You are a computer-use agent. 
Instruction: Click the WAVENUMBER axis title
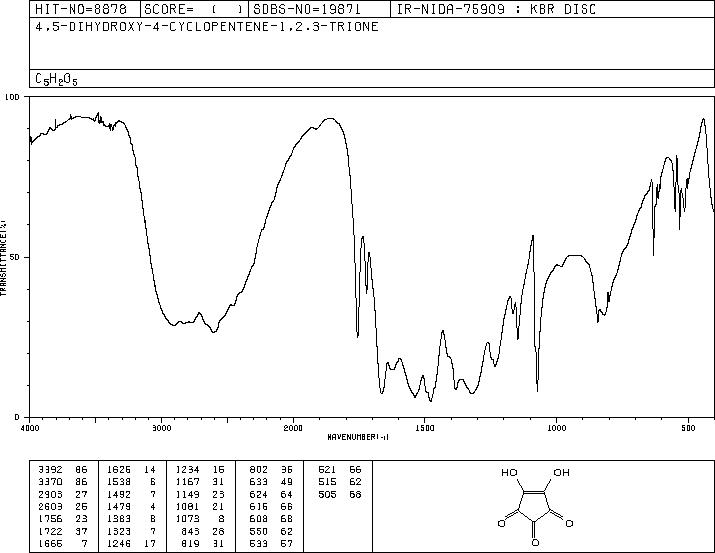pos(358,437)
